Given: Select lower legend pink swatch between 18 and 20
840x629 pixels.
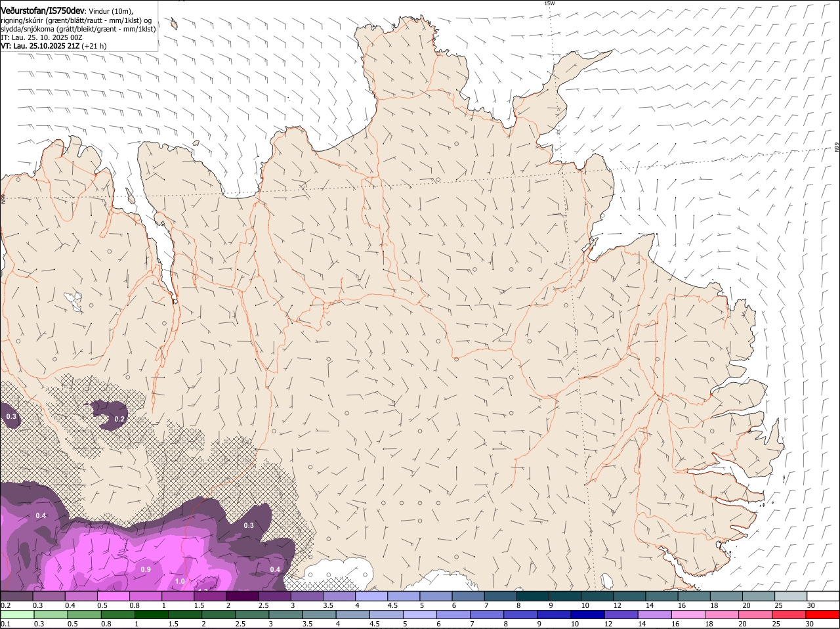Looking at the screenshot, I should [x=721, y=615].
